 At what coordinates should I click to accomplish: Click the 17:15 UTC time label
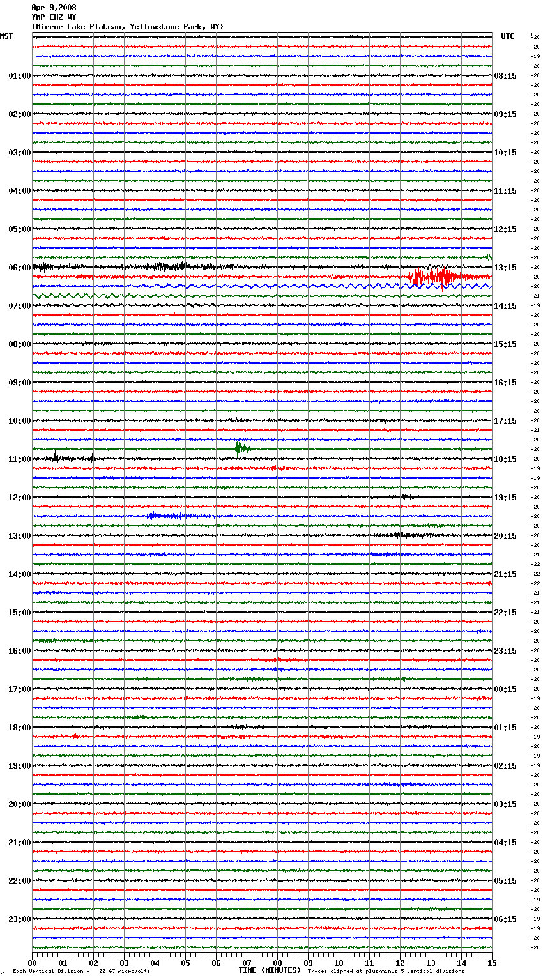point(505,421)
